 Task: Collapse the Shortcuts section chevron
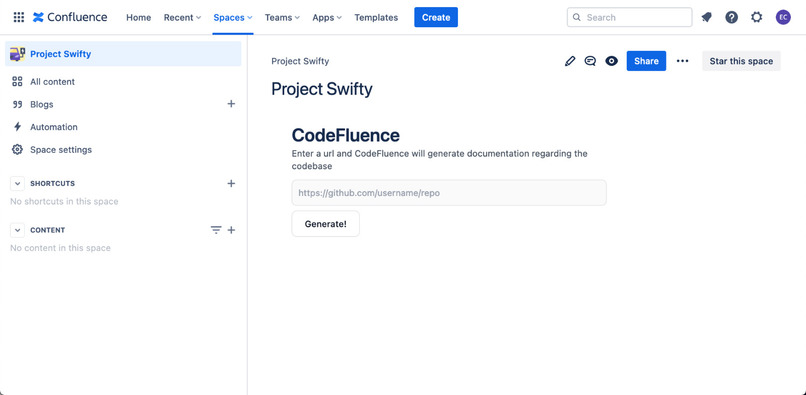point(17,184)
